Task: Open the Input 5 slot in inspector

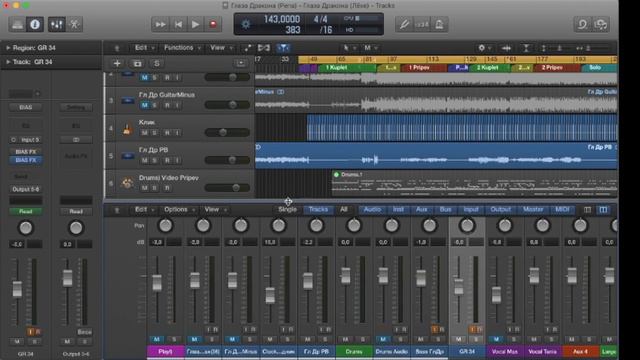Action: pos(26,140)
